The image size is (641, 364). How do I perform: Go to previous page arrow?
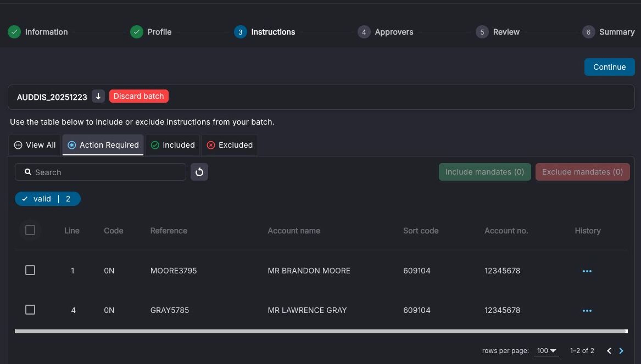pyautogui.click(x=609, y=350)
